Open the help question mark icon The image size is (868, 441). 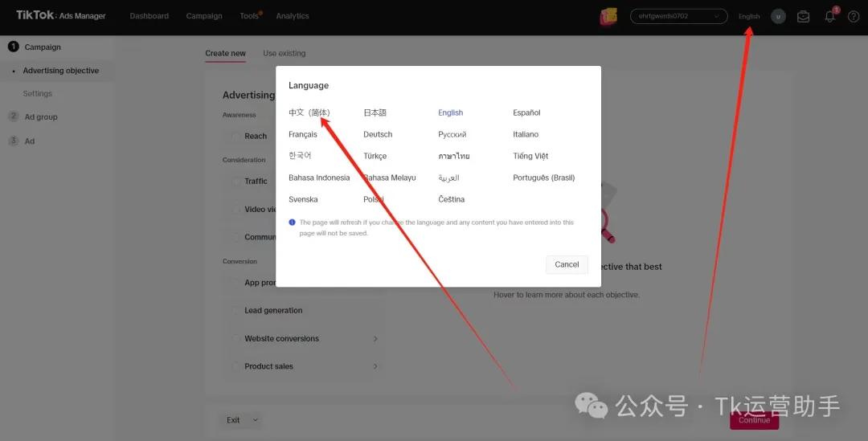(x=854, y=16)
